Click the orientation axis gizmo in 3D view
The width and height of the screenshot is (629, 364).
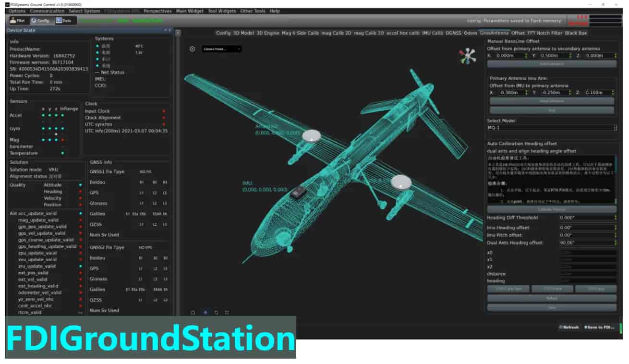(467, 57)
